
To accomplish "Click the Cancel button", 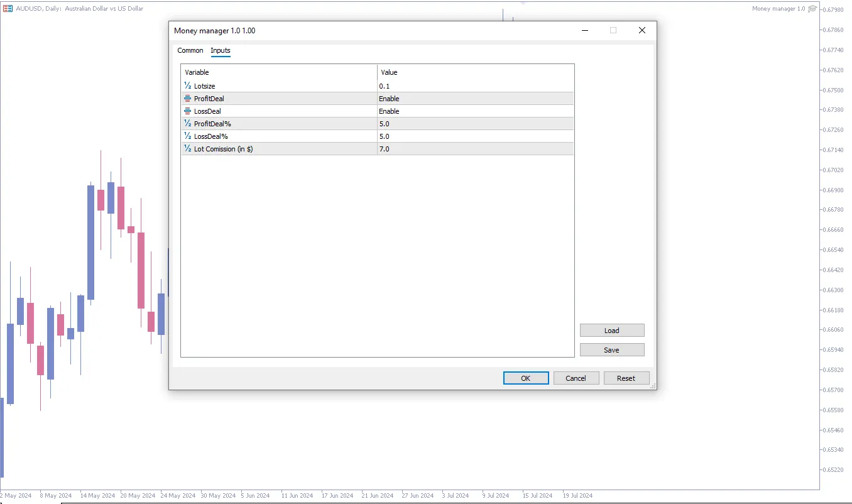I will coord(576,378).
